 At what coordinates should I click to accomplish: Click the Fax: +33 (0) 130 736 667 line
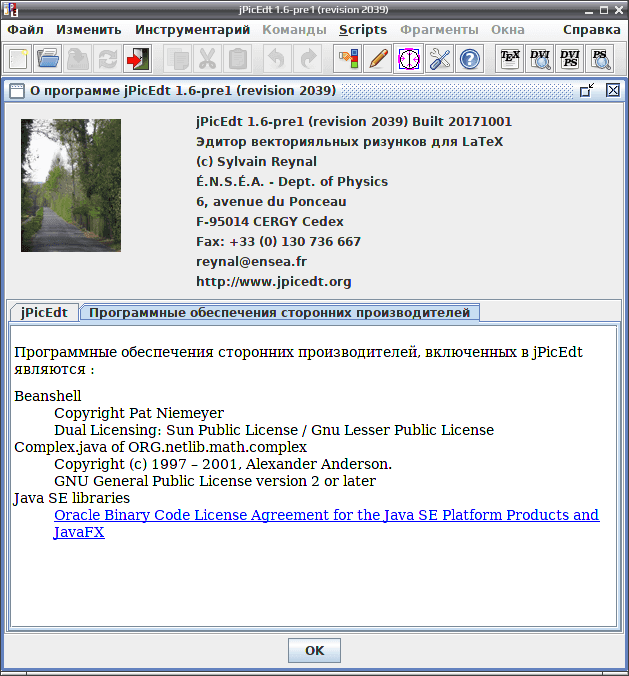279,241
